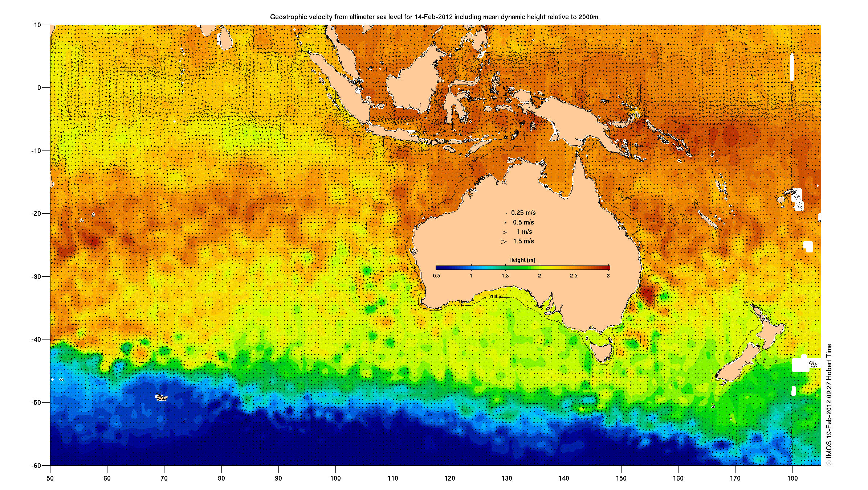Image resolution: width=868 pixels, height=490 pixels.
Task: Click latitude axis label -60
Action: coord(36,466)
